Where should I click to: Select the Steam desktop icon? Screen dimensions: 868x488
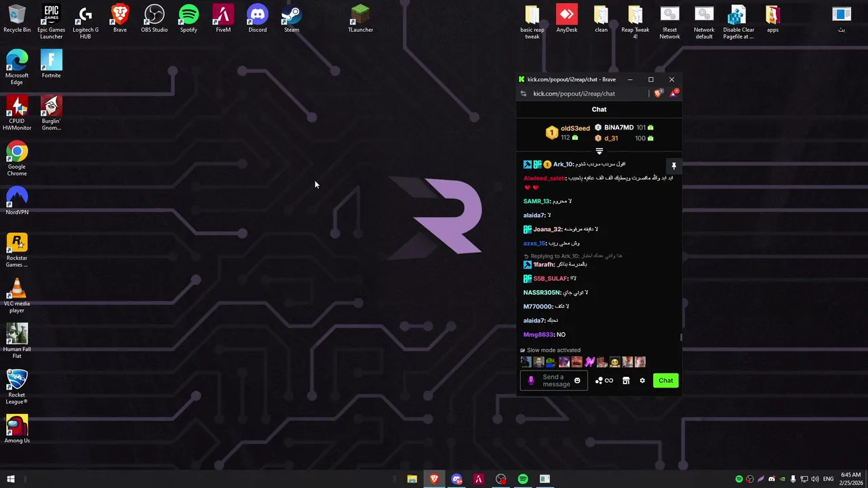coord(292,19)
